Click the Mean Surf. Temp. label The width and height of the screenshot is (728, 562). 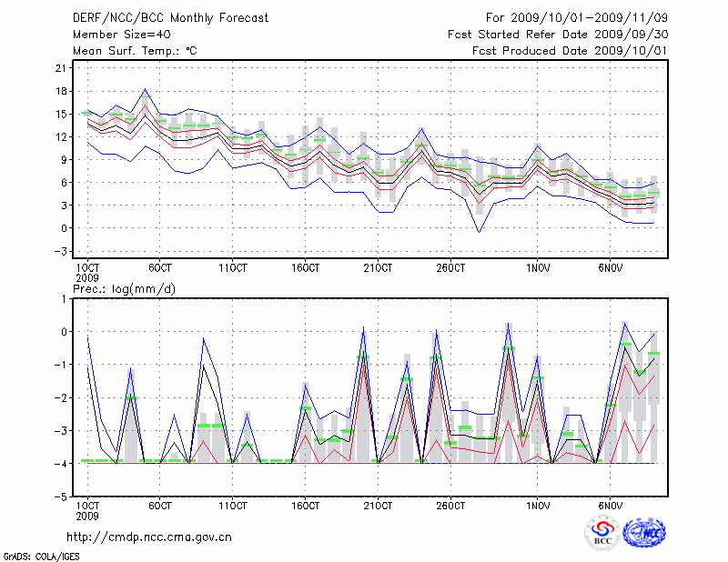[x=135, y=51]
